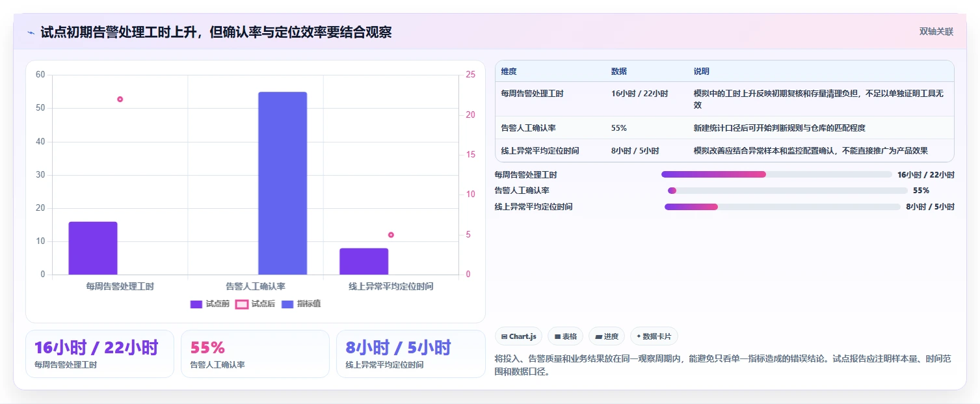This screenshot has width=980, height=404.
Task: Click the x-axis label 每周告警处理工时
Action: 120,286
